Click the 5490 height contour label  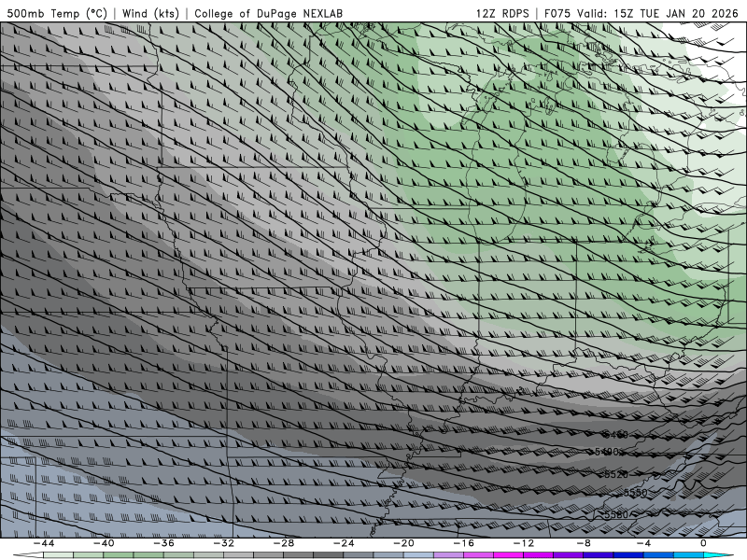[x=607, y=452]
